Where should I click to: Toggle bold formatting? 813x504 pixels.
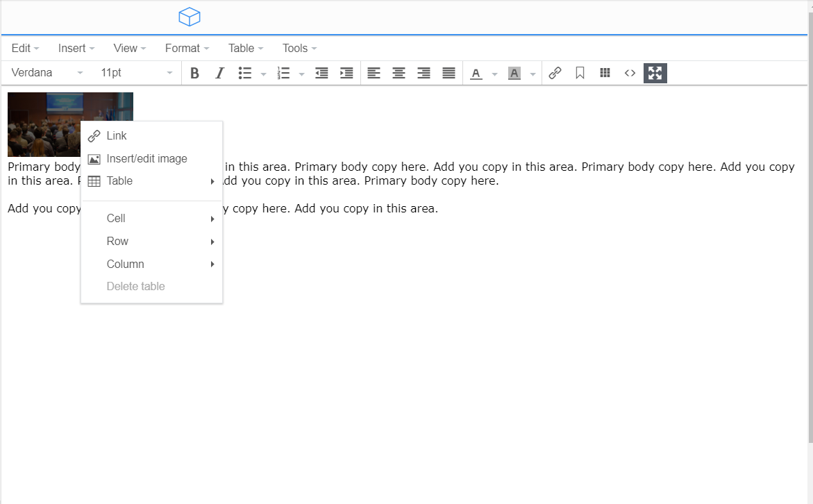tap(194, 73)
